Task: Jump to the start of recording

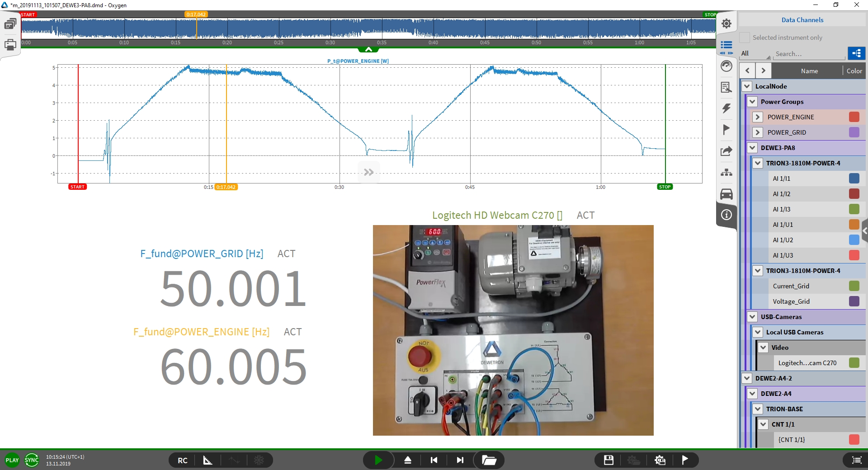Action: click(434, 460)
